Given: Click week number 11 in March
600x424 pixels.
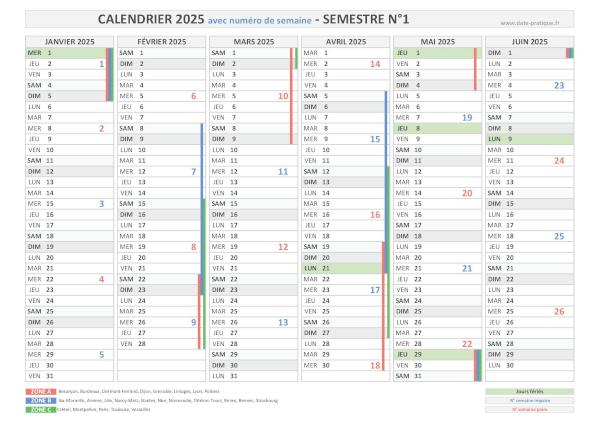Looking at the screenshot, I should click(x=283, y=171).
